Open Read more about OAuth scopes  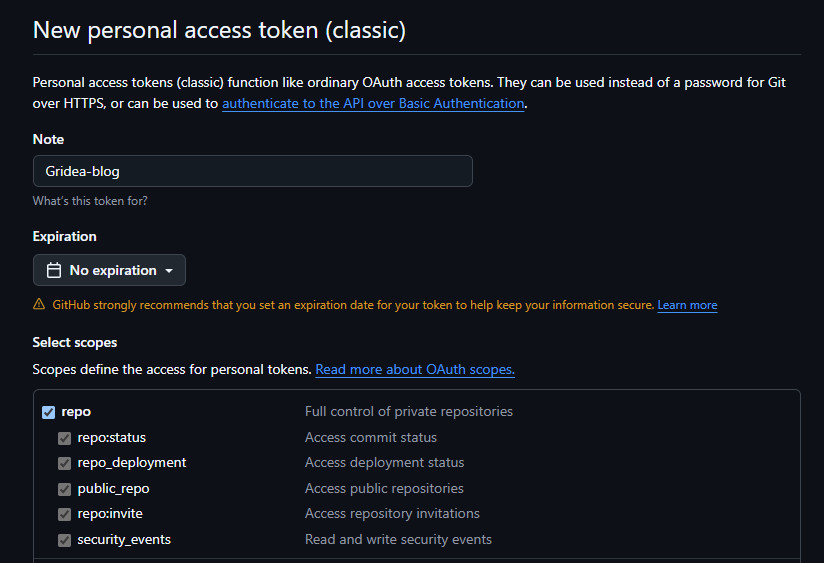[x=415, y=369]
